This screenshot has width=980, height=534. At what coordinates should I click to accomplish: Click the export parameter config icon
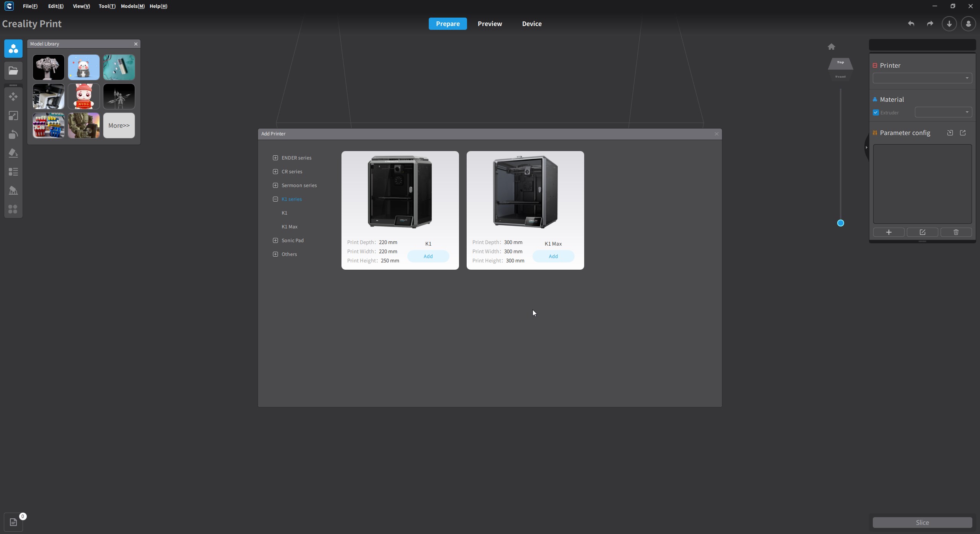[x=963, y=133]
